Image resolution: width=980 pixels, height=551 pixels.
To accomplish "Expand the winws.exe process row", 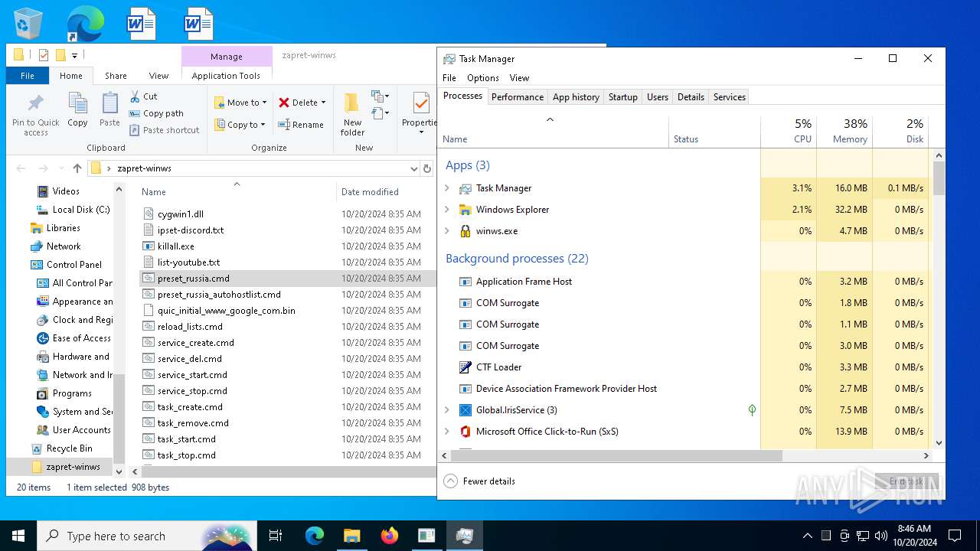I will (x=447, y=231).
